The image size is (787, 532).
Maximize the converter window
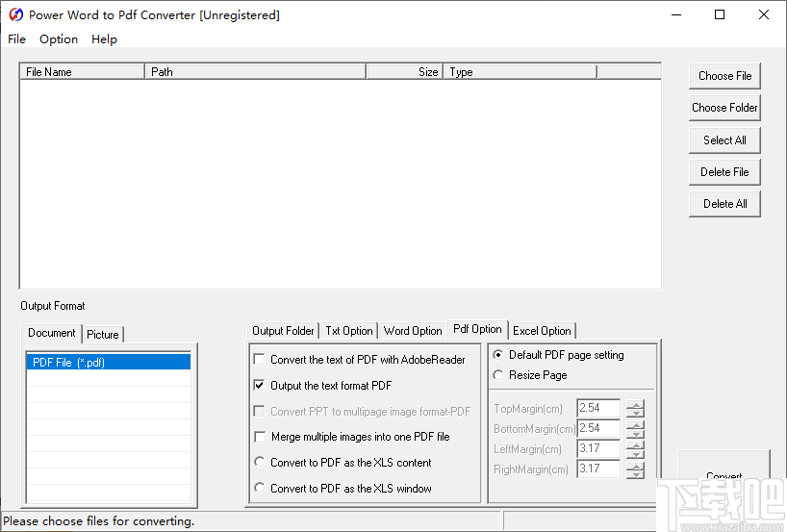(720, 14)
